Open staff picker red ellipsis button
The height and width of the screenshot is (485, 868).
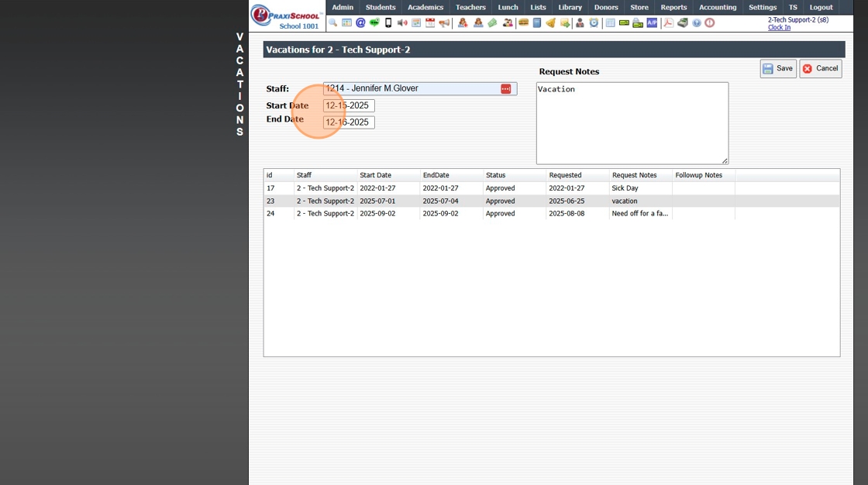point(505,89)
